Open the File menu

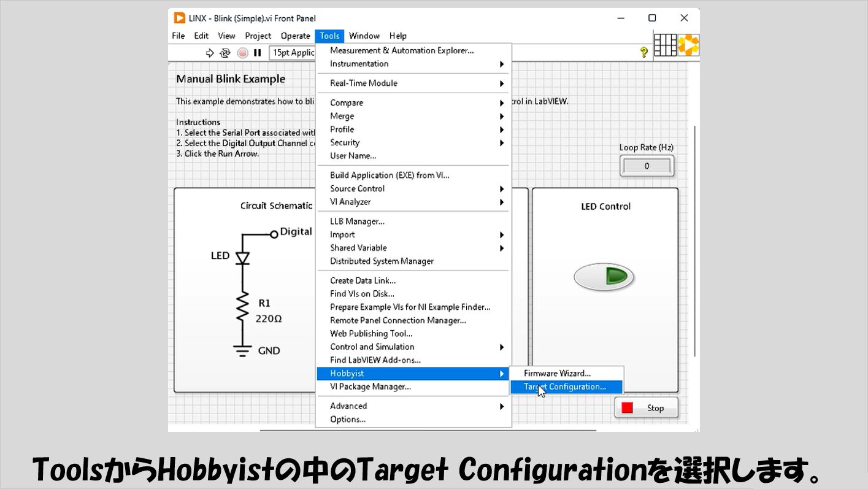[x=179, y=36]
